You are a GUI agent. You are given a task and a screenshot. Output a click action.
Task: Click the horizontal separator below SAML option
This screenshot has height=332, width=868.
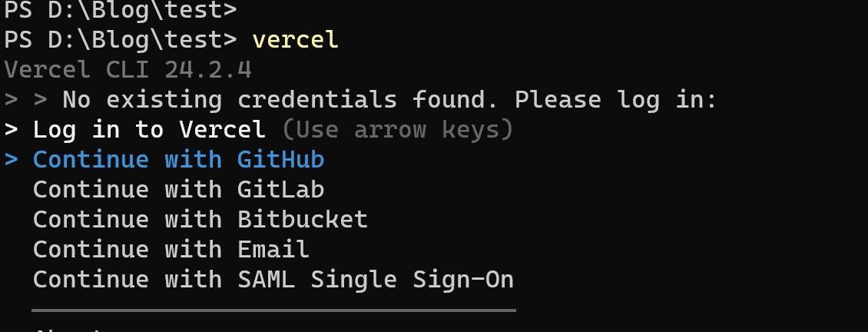point(273,310)
